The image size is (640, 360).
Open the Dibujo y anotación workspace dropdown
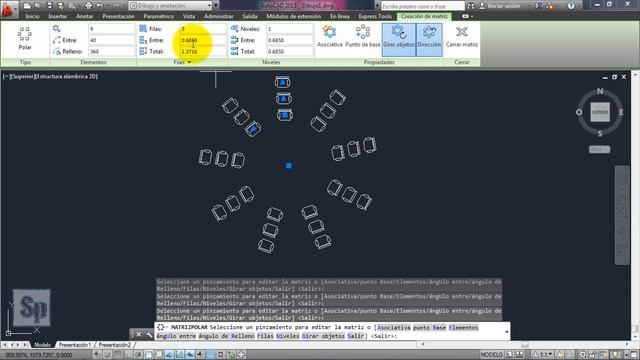coord(171,6)
